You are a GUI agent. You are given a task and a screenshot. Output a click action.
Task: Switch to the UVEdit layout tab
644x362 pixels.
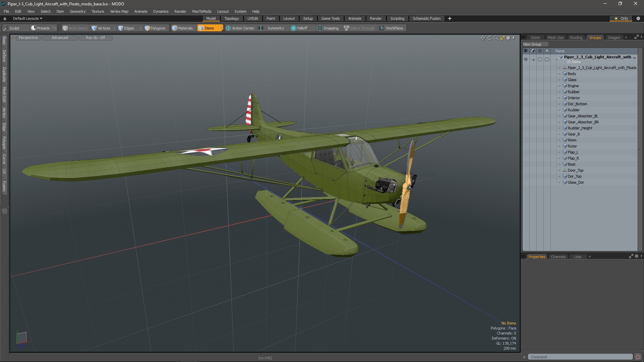(x=253, y=18)
